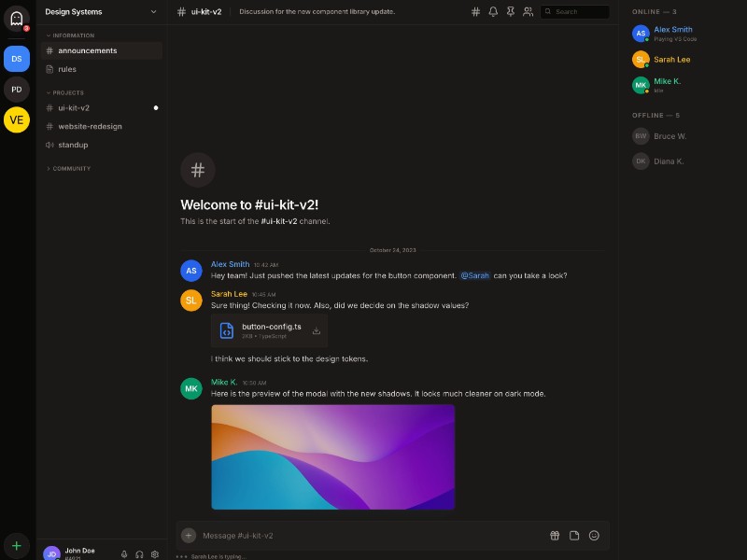The width and height of the screenshot is (747, 560).
Task: Focus the Message #ui-kit-v2 input
Action: pos(372,536)
